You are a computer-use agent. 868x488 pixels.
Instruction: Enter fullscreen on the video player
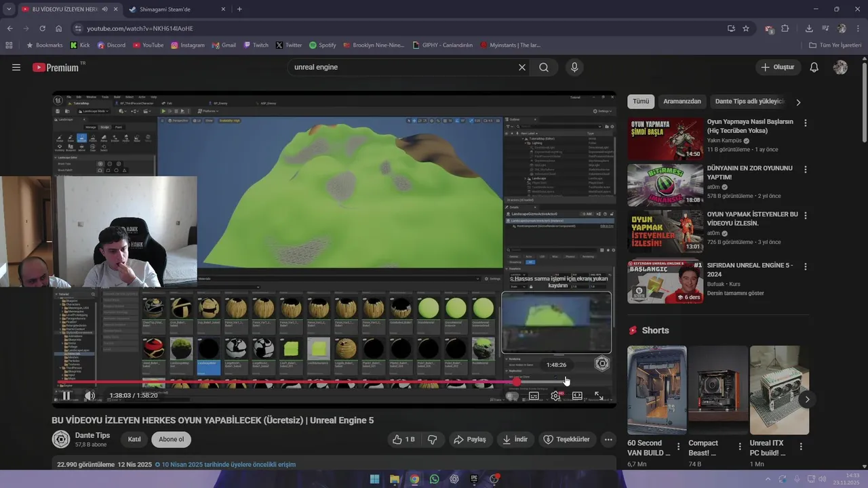click(599, 396)
